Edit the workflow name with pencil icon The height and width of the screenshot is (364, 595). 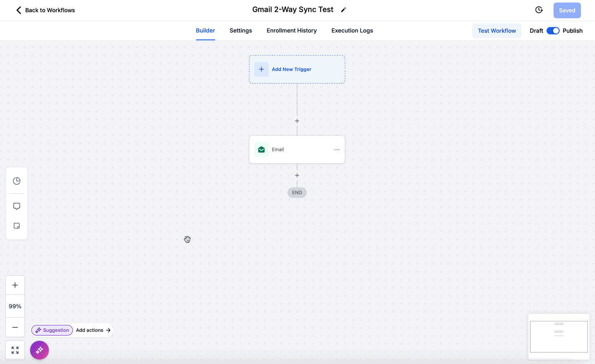click(343, 10)
